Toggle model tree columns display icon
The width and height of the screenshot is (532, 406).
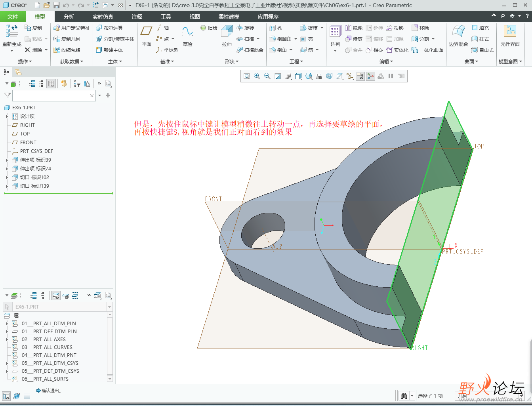pyautogui.click(x=51, y=84)
